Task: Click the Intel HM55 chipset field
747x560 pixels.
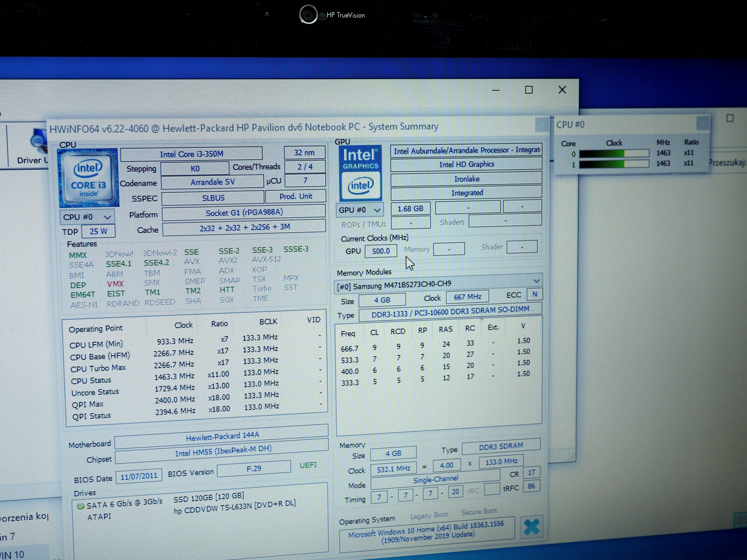Action: point(222,451)
